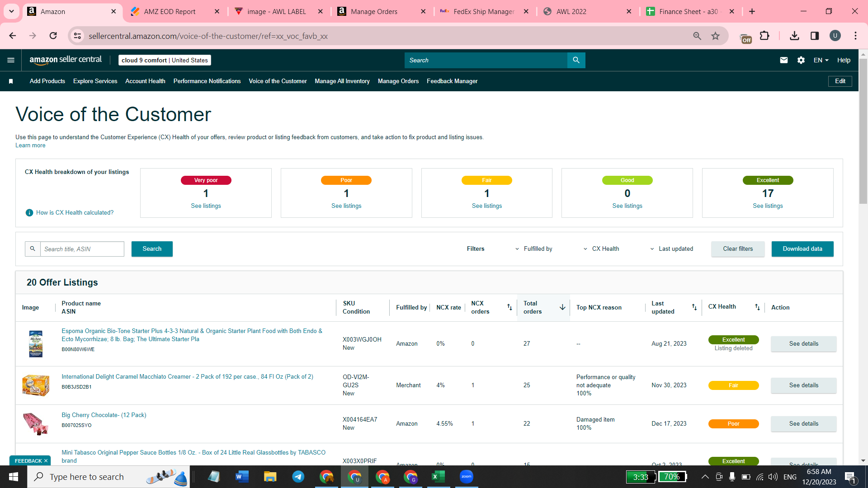Open the messages envelope icon

coord(784,60)
